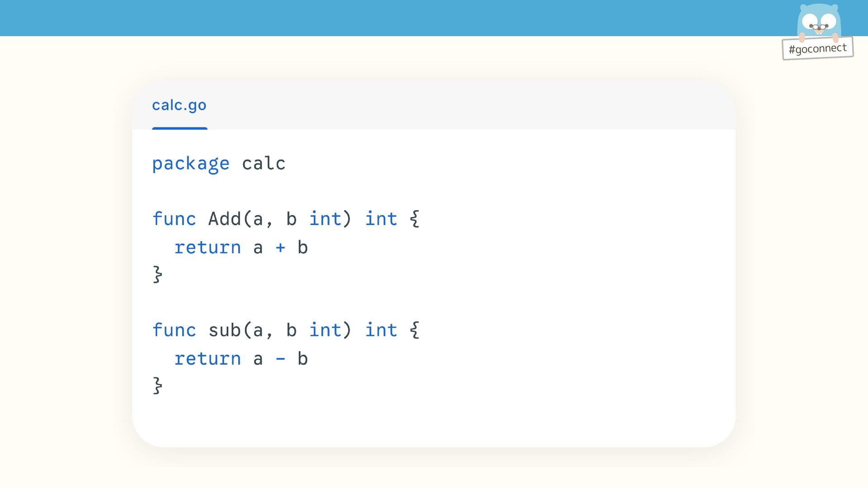The height and width of the screenshot is (488, 868).
Task: Click the return type int of Add
Action: point(381,219)
